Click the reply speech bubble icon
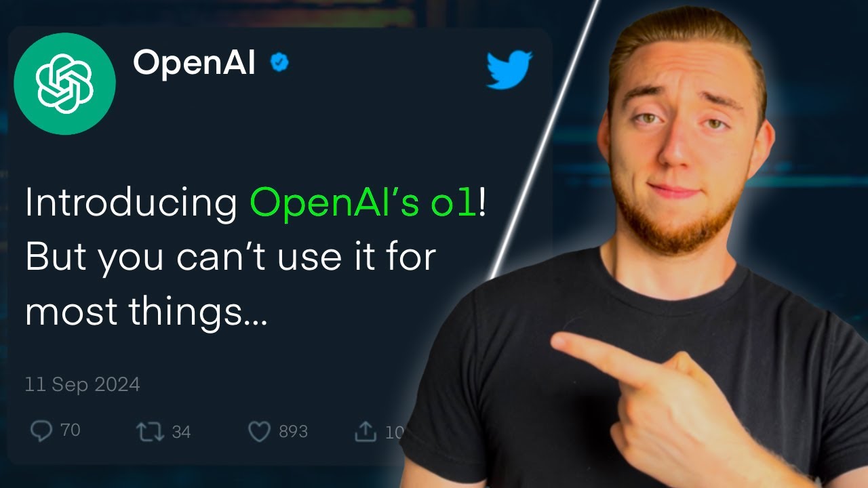The width and height of the screenshot is (868, 488). pos(42,431)
